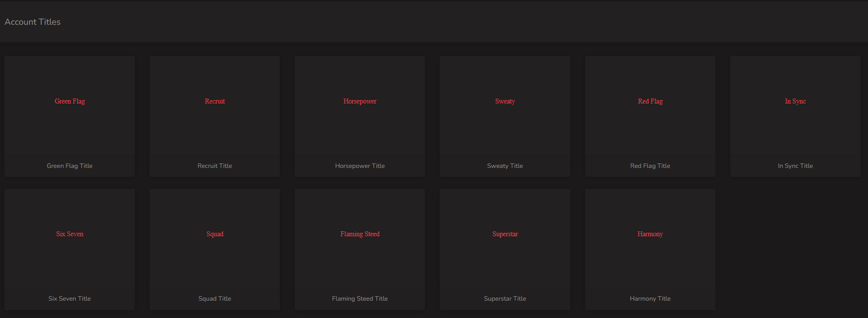Screen dimensions: 868x318
Task: Click the 'Superstar Title' caption text
Action: [505, 299]
